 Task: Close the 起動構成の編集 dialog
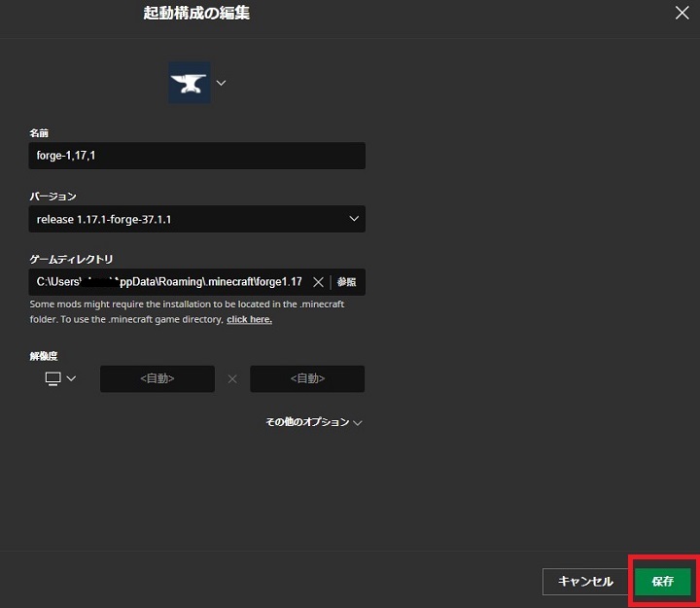(682, 13)
